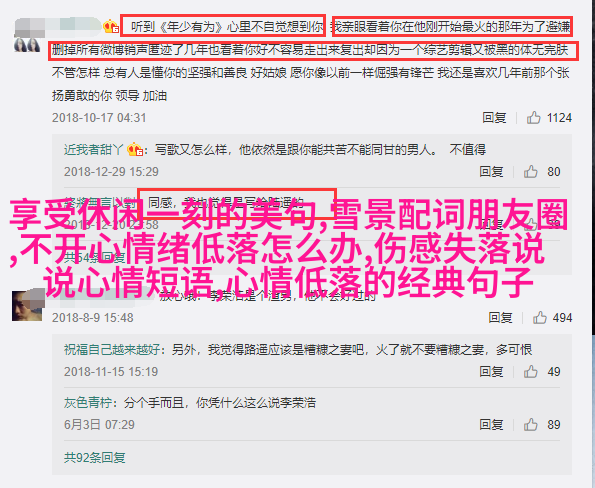Reply to 近我者甜丫's comment
The image size is (595, 488).
tap(491, 172)
